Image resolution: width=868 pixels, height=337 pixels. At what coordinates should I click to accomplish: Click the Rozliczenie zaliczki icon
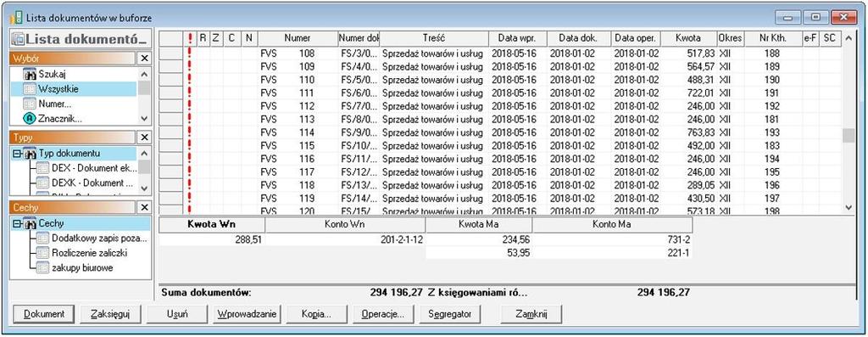[x=42, y=253]
